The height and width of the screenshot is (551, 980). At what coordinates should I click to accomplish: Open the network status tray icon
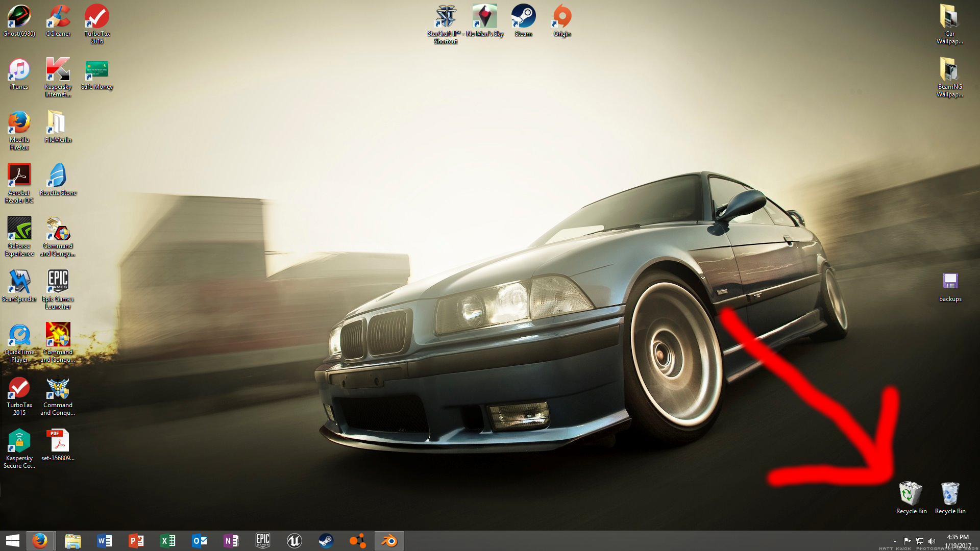[x=920, y=541]
